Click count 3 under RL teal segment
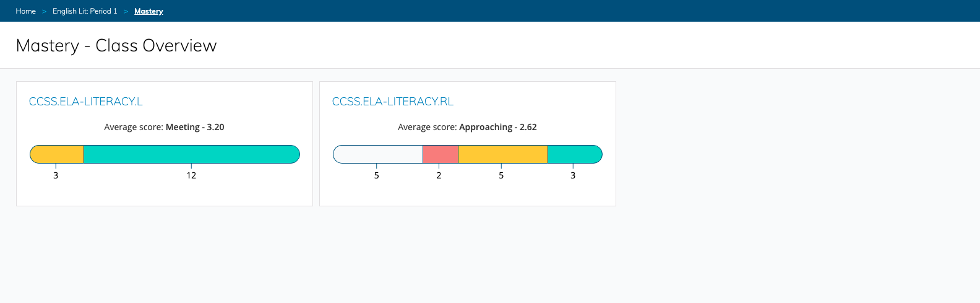This screenshot has height=303, width=980. tap(573, 175)
